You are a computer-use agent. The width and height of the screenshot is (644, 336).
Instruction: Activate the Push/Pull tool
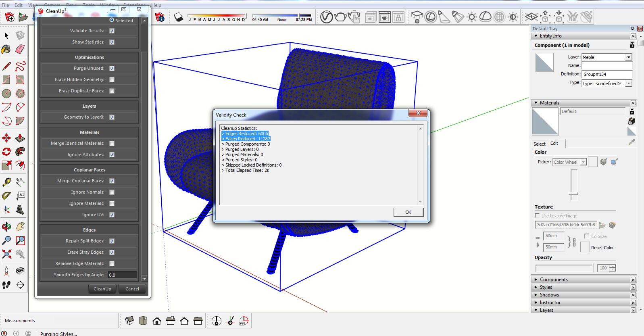[x=20, y=138]
